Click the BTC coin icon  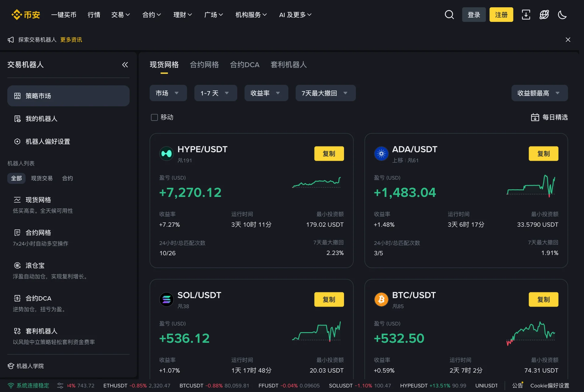tap(381, 300)
